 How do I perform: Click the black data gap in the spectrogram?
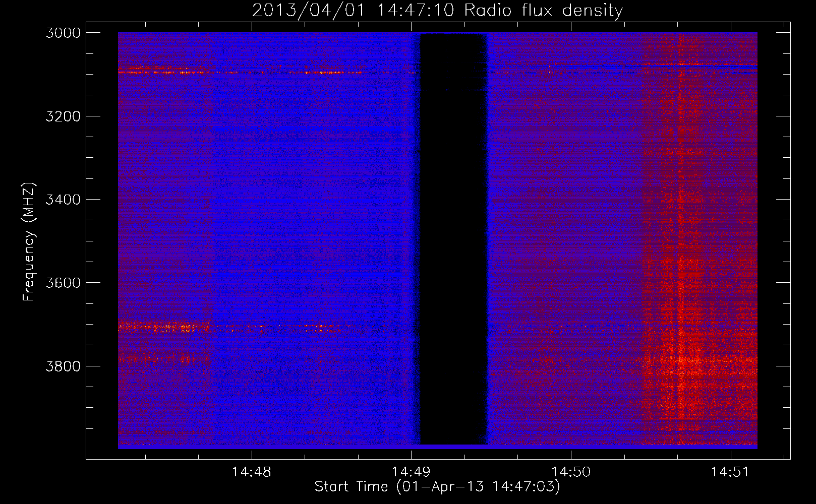pyautogui.click(x=453, y=239)
